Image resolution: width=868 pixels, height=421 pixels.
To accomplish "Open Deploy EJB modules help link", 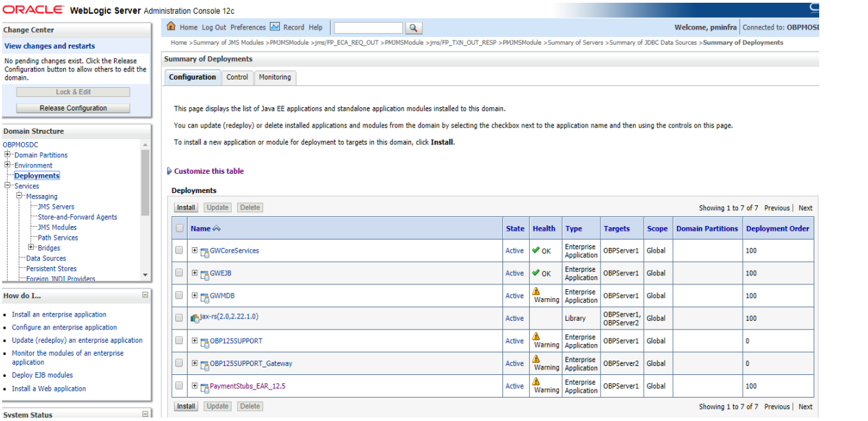I will click(x=42, y=375).
